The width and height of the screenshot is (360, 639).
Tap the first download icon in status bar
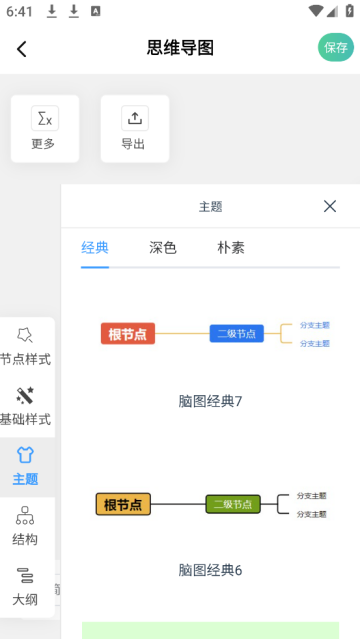(x=51, y=12)
